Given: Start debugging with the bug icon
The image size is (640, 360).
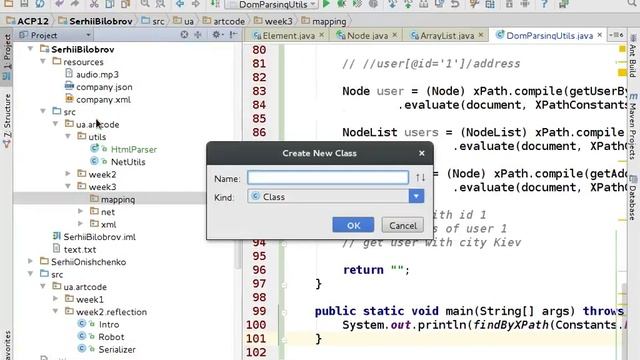Looking at the screenshot, I should coord(341,4).
